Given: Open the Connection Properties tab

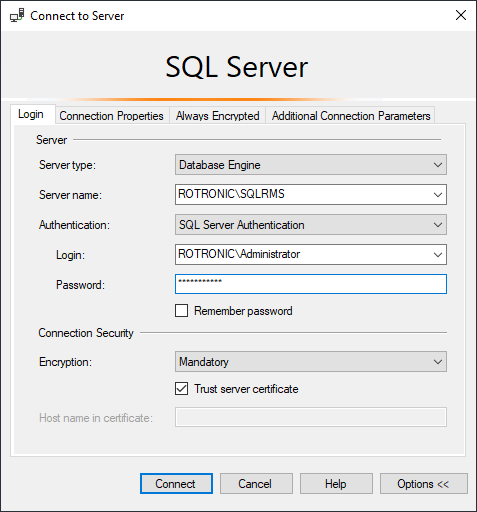Looking at the screenshot, I should click(x=111, y=116).
